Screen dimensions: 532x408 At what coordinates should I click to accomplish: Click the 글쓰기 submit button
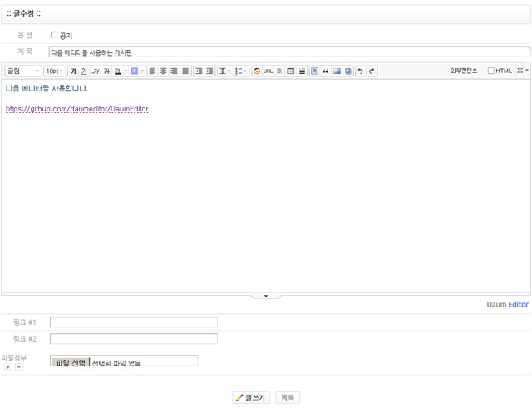coord(251,398)
